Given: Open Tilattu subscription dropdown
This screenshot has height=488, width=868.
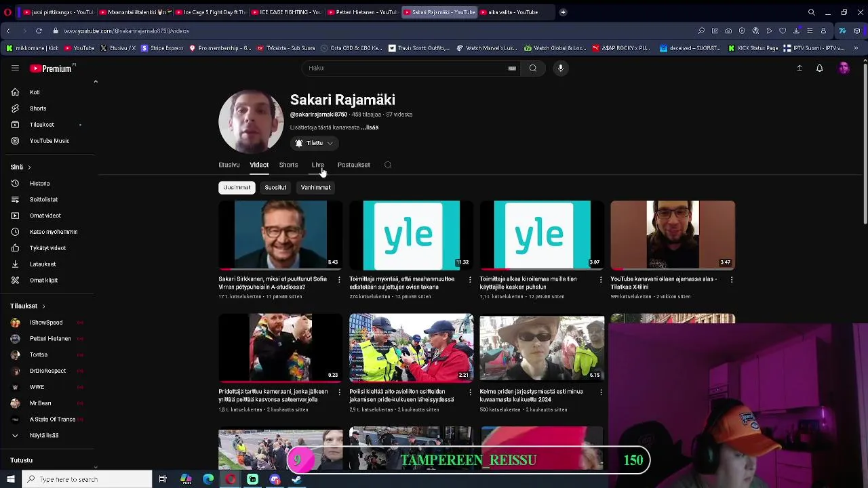Looking at the screenshot, I should pyautogui.click(x=315, y=143).
